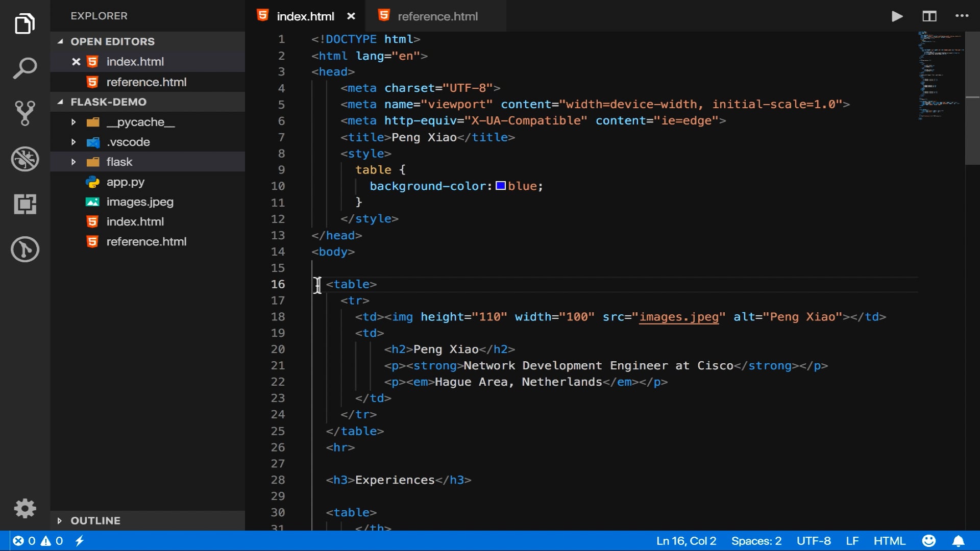Switch to the reference.html tab
980x551 pixels.
437,16
